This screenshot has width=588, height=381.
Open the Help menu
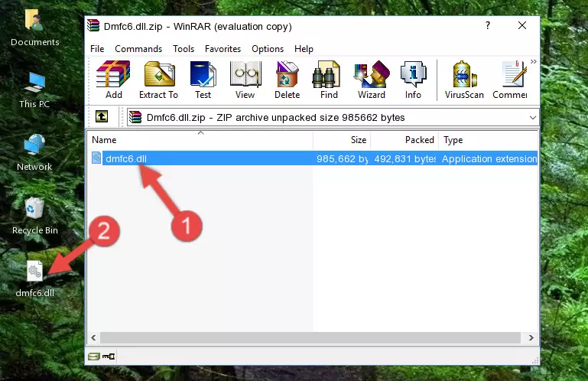pyautogui.click(x=304, y=49)
